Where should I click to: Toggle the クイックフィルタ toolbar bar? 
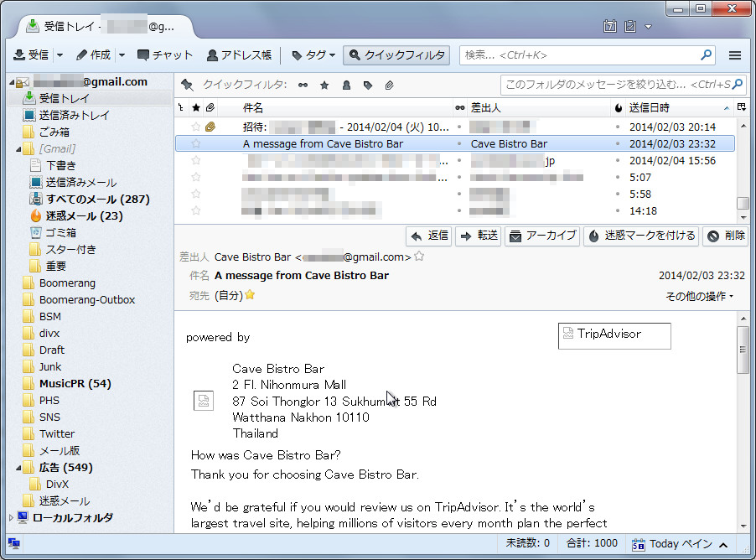click(396, 55)
